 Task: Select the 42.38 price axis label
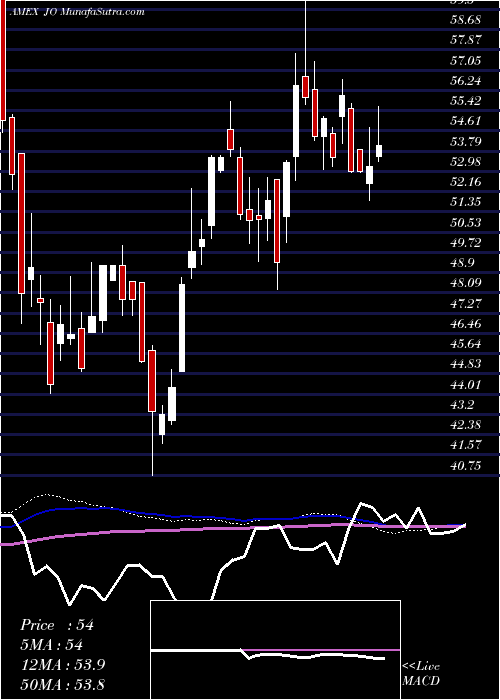(466, 425)
